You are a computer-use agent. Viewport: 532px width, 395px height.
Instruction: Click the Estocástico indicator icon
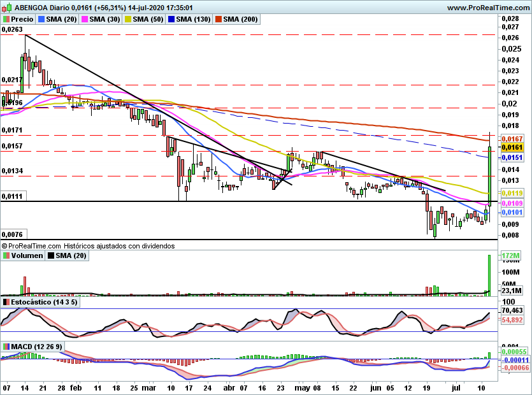[6, 302]
